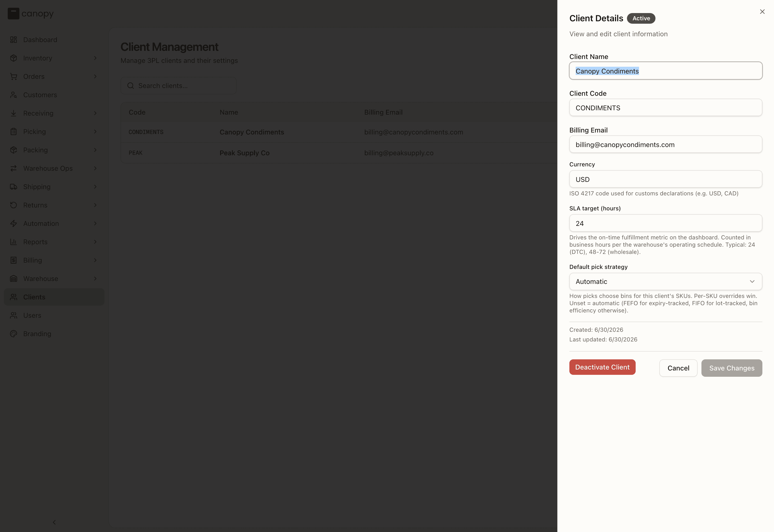Viewport: 774px width, 532px height.
Task: Select the Canopy Condiments table row name
Action: (252, 132)
